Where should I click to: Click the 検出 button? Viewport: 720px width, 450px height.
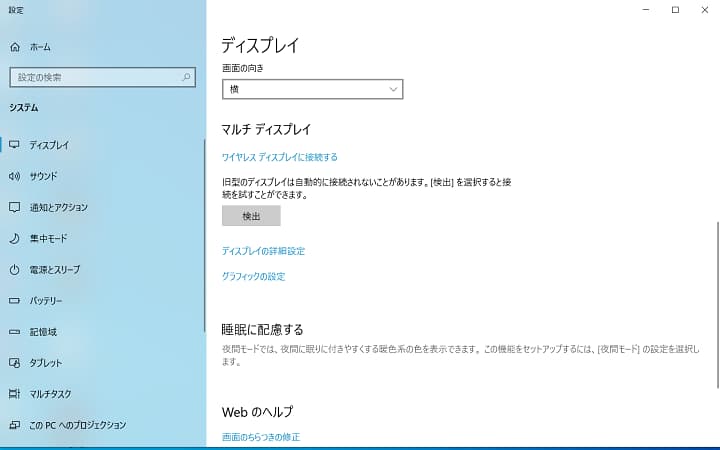pos(251,216)
